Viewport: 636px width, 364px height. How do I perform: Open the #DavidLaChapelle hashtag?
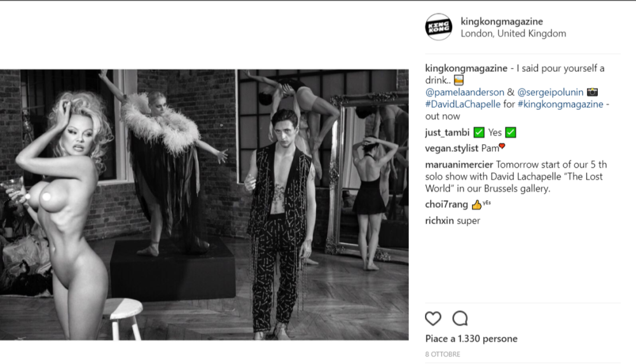(461, 104)
